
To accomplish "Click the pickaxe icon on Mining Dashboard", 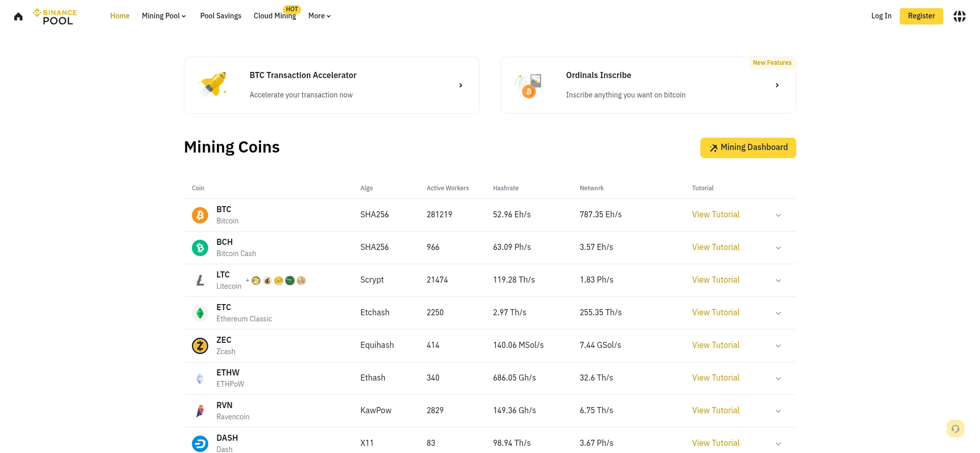I will click(x=714, y=148).
